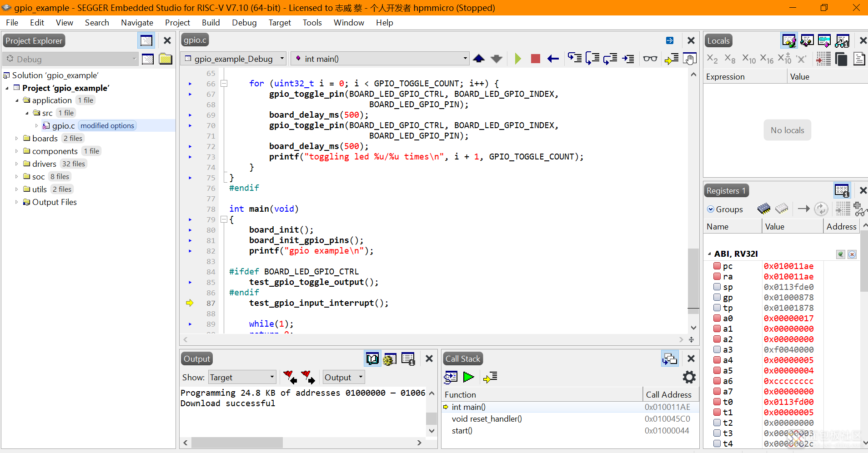This screenshot has height=453, width=868.
Task: Toggle the t2 register checkbox
Action: pos(717,423)
